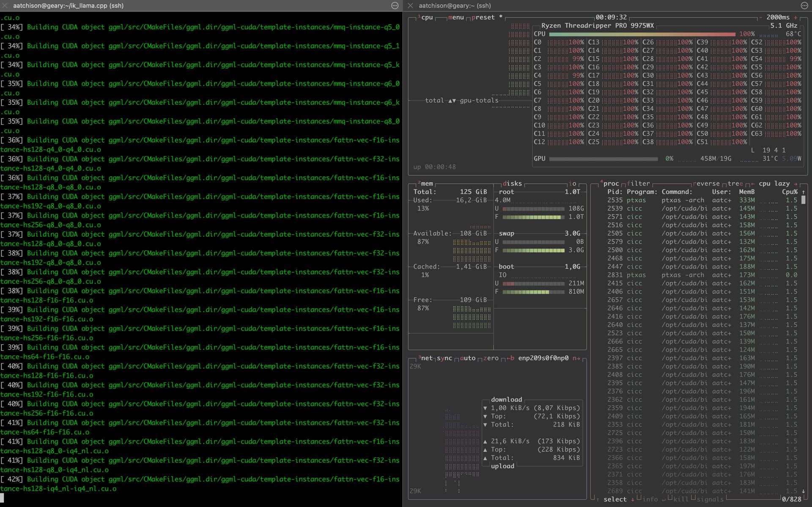
Task: Click the C63 core usage entry
Action: coord(776,134)
